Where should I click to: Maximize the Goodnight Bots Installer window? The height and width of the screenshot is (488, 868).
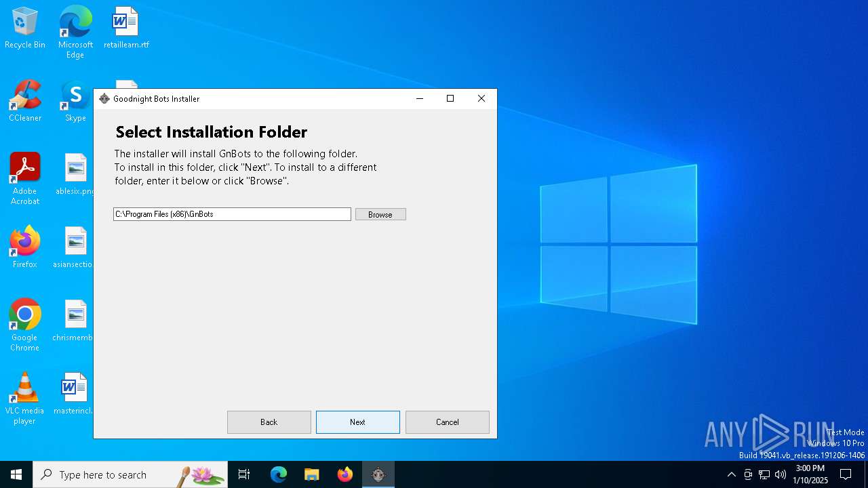coord(450,99)
